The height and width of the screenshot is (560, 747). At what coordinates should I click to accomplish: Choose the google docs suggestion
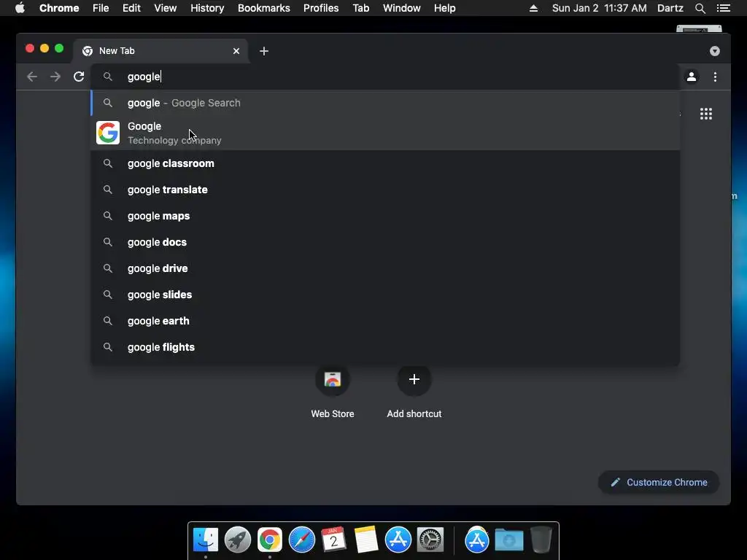click(x=385, y=242)
